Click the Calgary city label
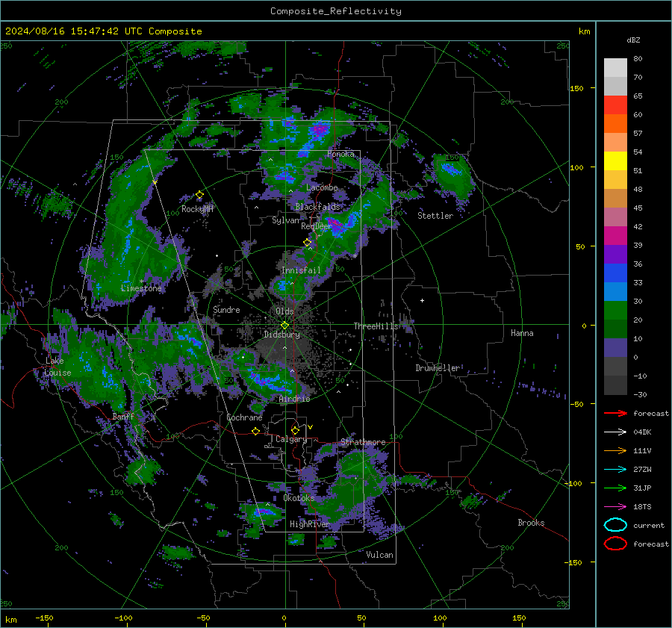This screenshot has width=672, height=628. 291,439
